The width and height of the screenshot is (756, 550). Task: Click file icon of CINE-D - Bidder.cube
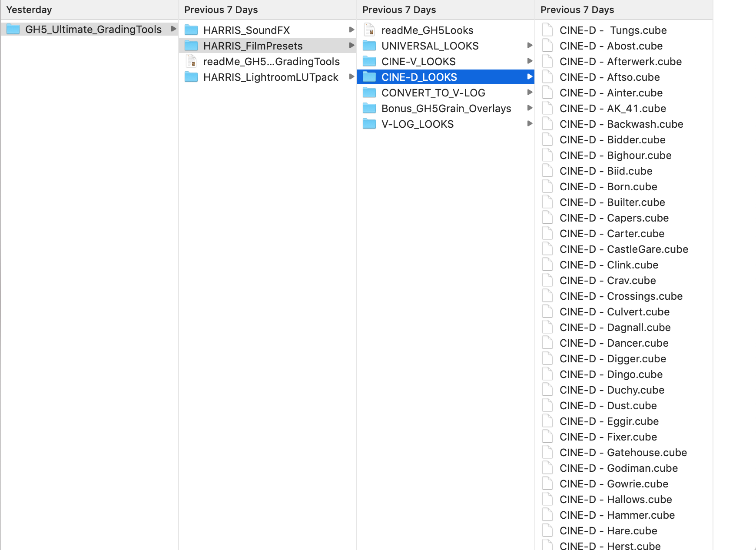point(547,139)
